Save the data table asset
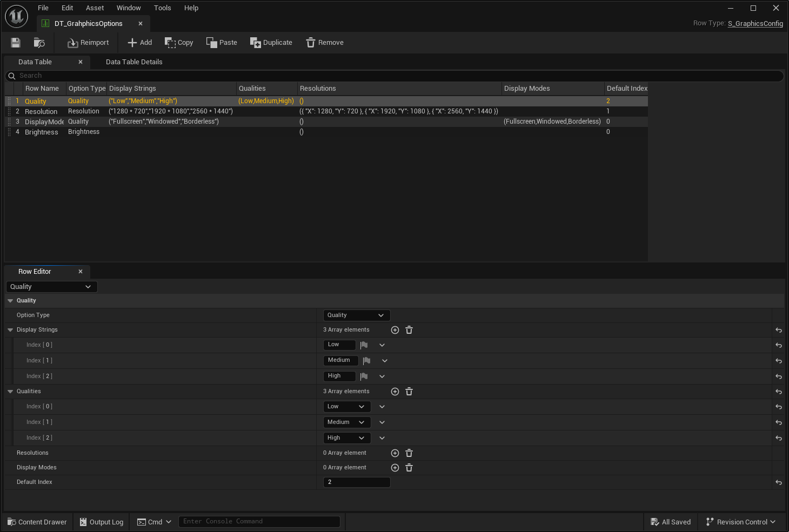 pyautogui.click(x=16, y=43)
